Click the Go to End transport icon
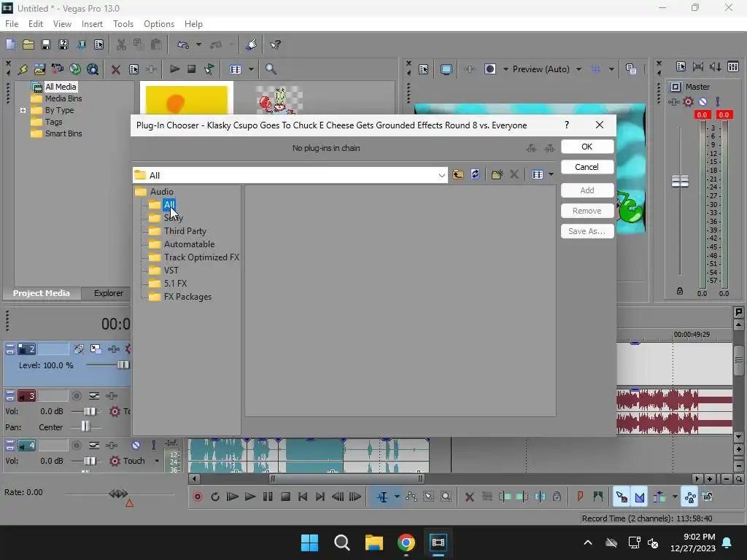The image size is (747, 560). (320, 497)
